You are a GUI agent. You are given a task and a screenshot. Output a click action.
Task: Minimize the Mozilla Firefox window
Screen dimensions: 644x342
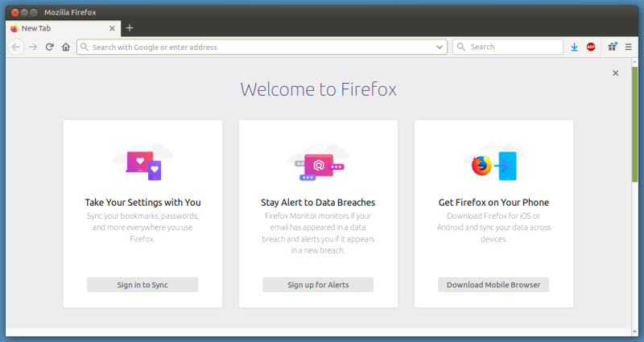click(x=25, y=12)
